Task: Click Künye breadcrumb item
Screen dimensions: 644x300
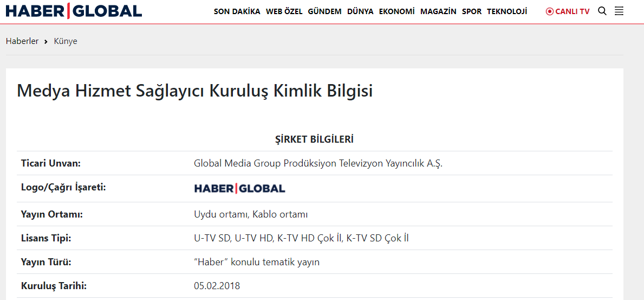Action: [66, 41]
